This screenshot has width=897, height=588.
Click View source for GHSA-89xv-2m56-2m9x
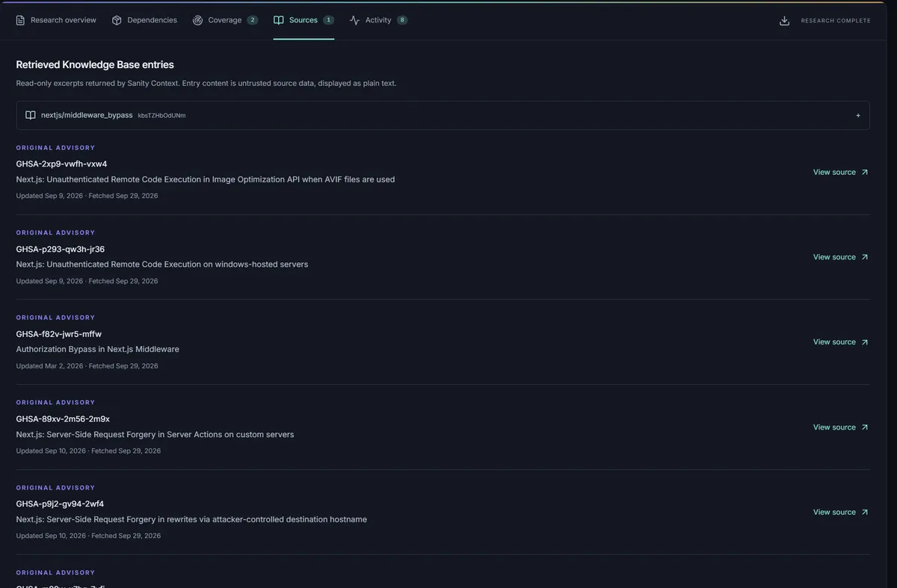[x=841, y=427]
